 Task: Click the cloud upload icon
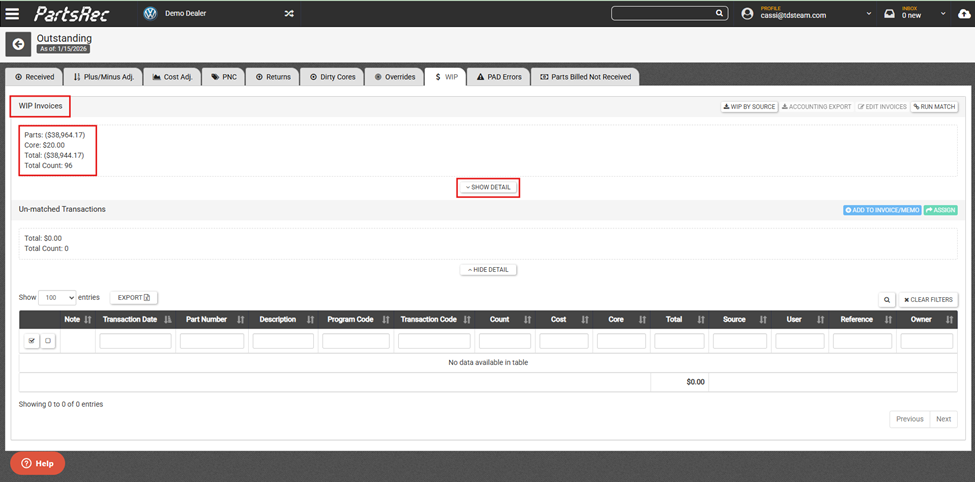(x=964, y=14)
